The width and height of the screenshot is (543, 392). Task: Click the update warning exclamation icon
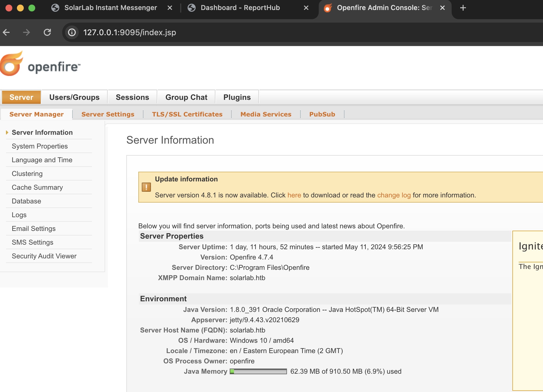point(146,187)
